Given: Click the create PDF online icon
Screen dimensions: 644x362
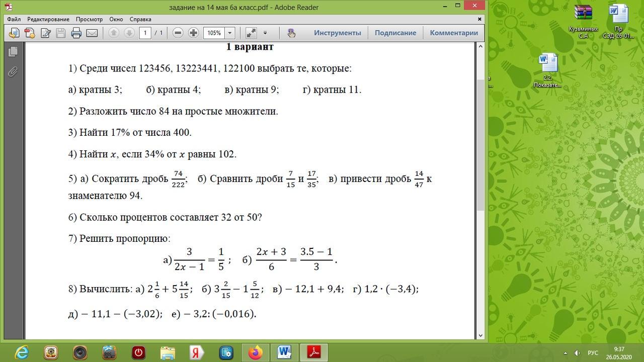Looking at the screenshot, I should [x=30, y=33].
